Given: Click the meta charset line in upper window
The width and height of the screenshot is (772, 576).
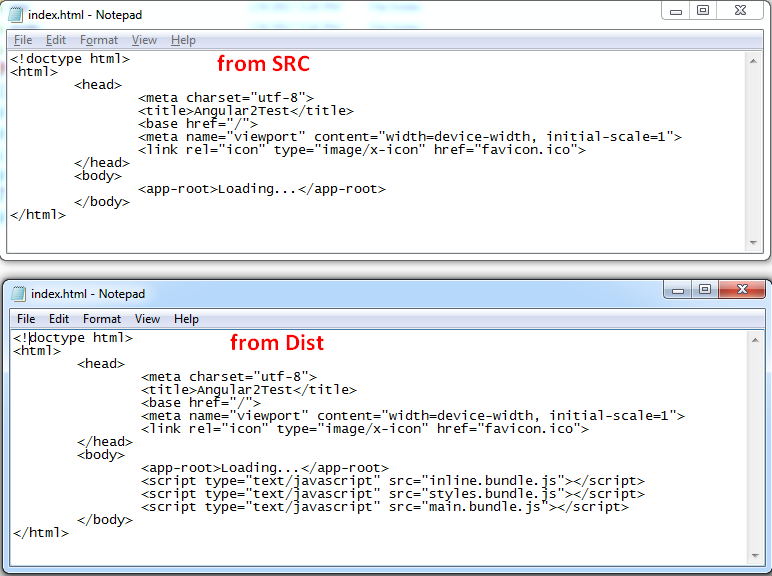Looking at the screenshot, I should (x=226, y=97).
